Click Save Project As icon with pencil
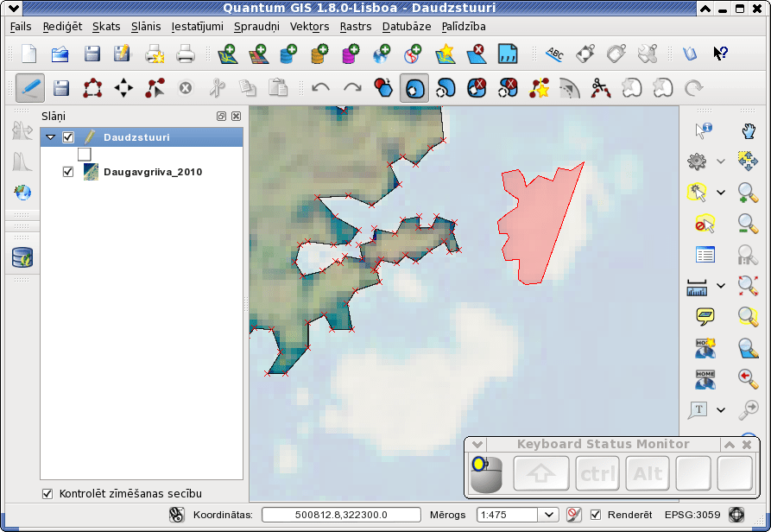 pyautogui.click(x=122, y=54)
